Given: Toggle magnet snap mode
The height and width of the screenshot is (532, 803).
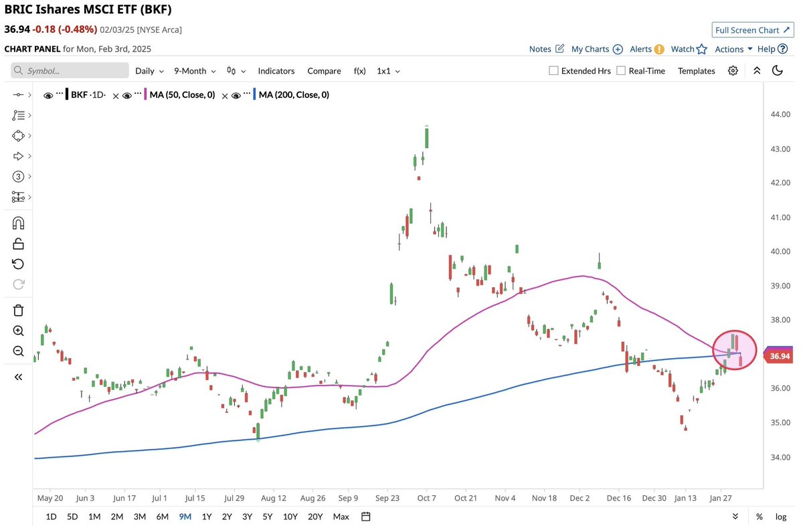Looking at the screenshot, I should (x=18, y=224).
